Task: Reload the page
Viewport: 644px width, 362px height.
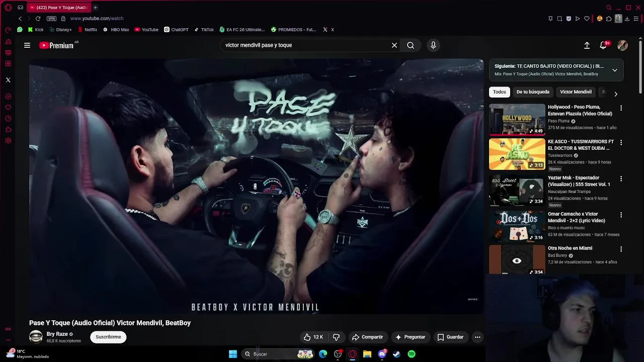Action: pos(38,19)
